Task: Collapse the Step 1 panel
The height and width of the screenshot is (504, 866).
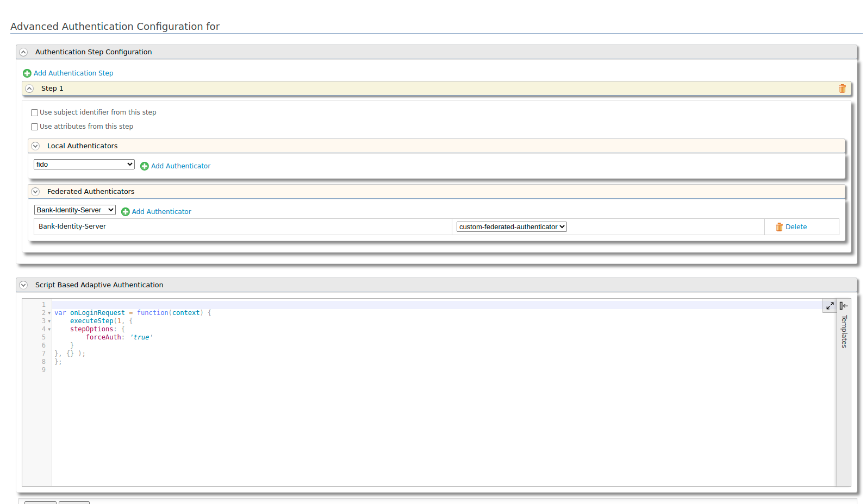Action: tap(29, 89)
